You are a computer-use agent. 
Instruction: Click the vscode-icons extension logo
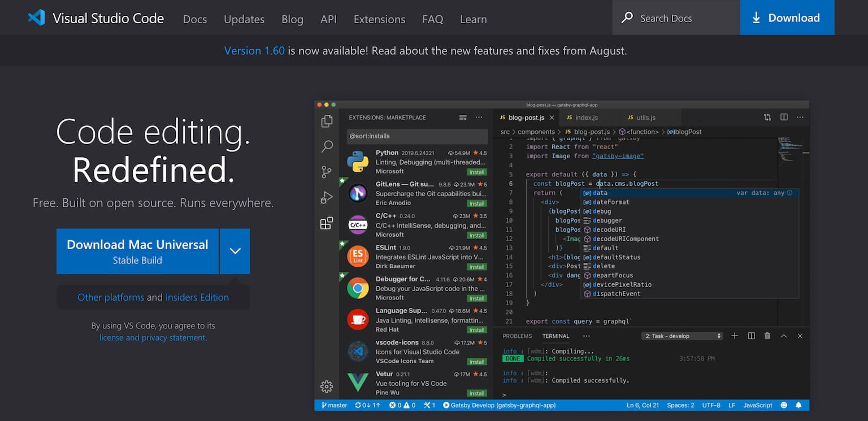[x=358, y=351]
